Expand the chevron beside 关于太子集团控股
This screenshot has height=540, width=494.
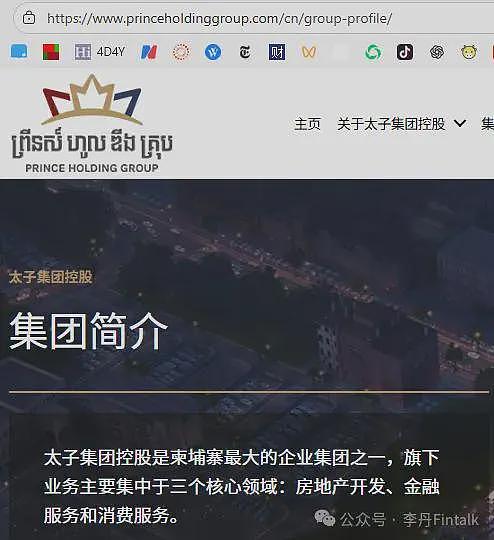[x=460, y=123]
